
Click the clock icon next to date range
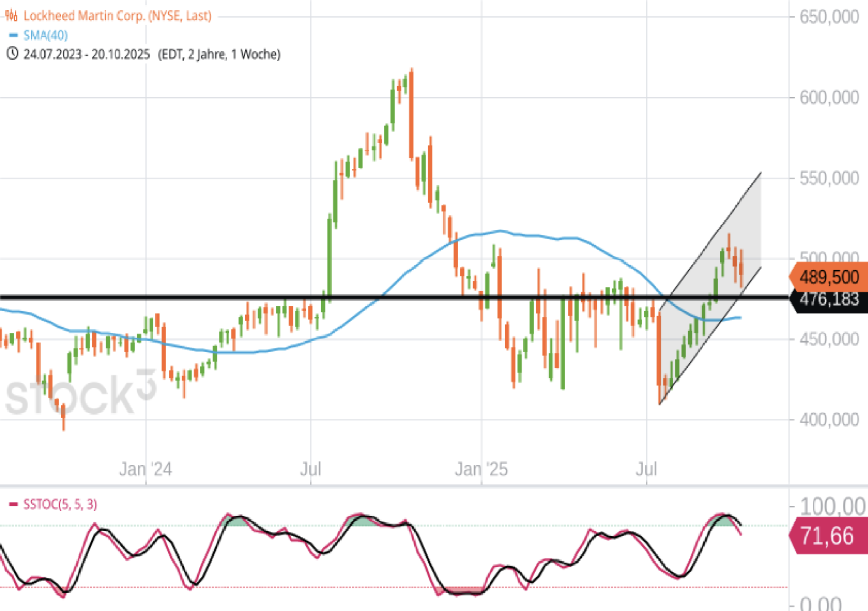(x=12, y=54)
